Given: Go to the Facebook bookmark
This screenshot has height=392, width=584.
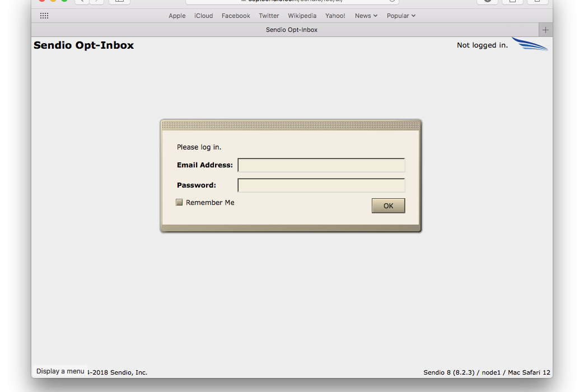Looking at the screenshot, I should pos(236,16).
